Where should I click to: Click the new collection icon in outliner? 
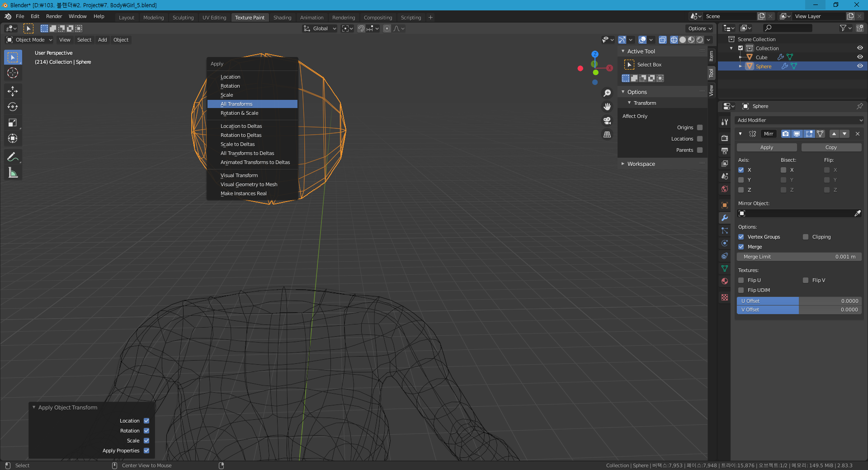pyautogui.click(x=860, y=28)
